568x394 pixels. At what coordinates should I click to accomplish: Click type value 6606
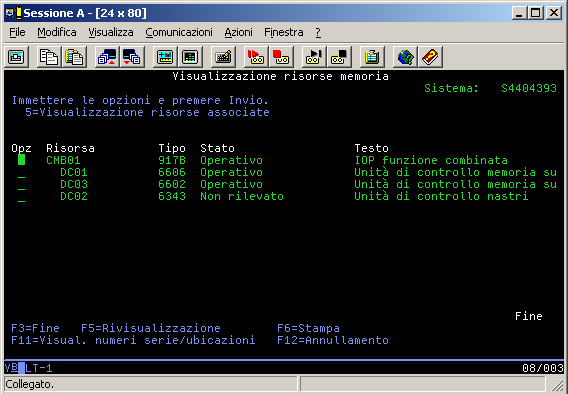pos(172,172)
